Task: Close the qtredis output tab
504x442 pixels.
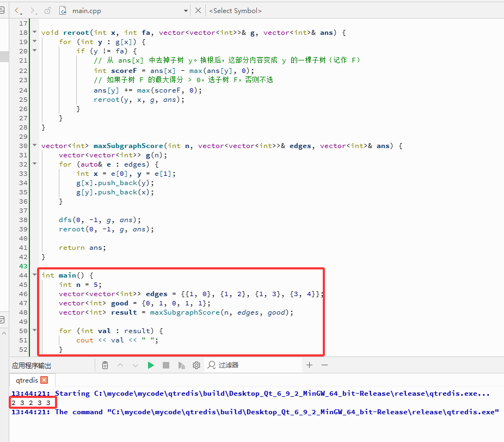Action: point(44,380)
